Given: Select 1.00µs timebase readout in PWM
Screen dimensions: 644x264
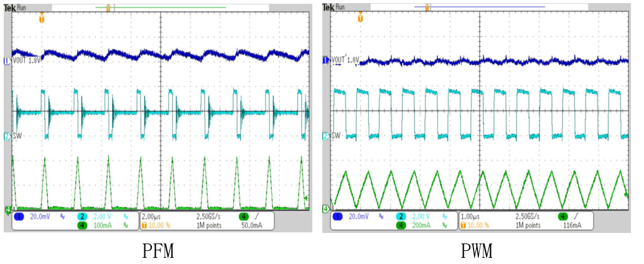Looking at the screenshot, I should pyautogui.click(x=470, y=216).
